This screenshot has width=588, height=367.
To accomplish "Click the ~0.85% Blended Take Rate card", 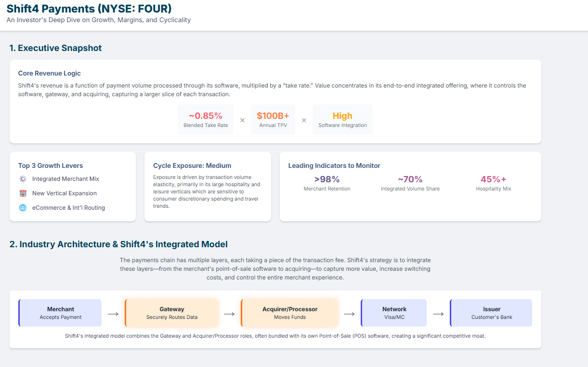I will click(x=206, y=119).
